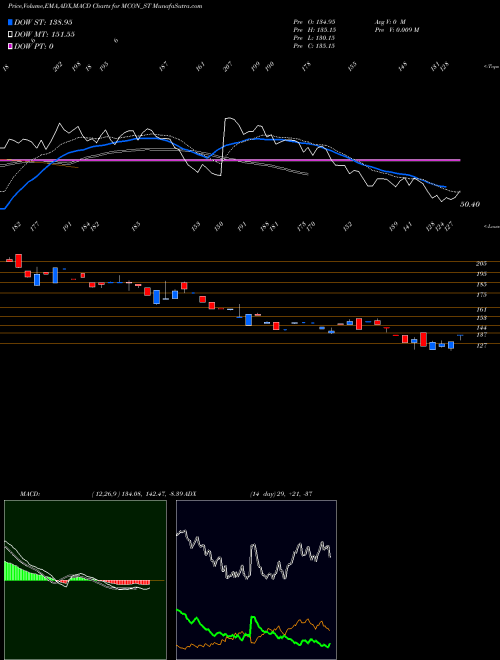The height and width of the screenshot is (660, 500).
Task: Select the 'DOW PT: 0' legend label
Action: tap(34, 46)
